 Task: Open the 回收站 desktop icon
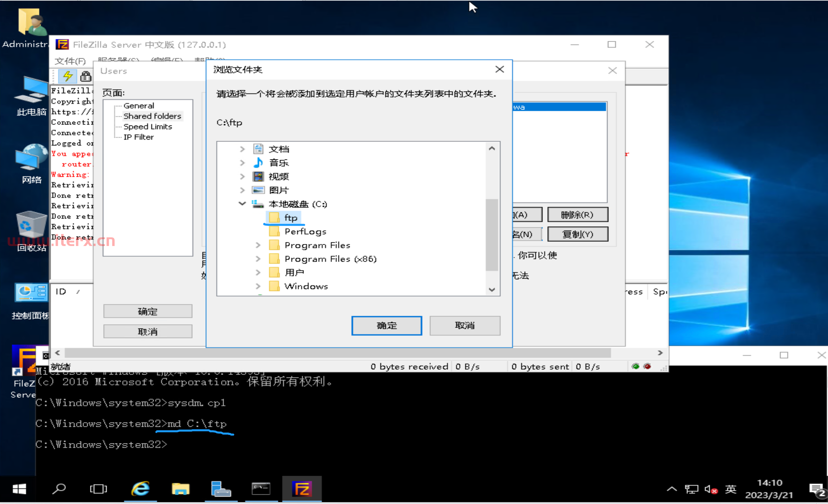point(31,231)
